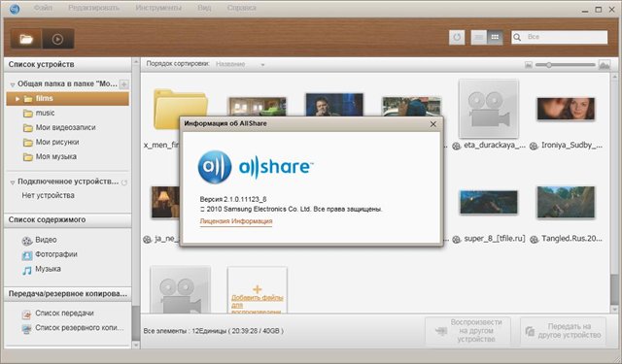Open the sort order Название dropdown
This screenshot has width=622, height=364.
(240, 64)
